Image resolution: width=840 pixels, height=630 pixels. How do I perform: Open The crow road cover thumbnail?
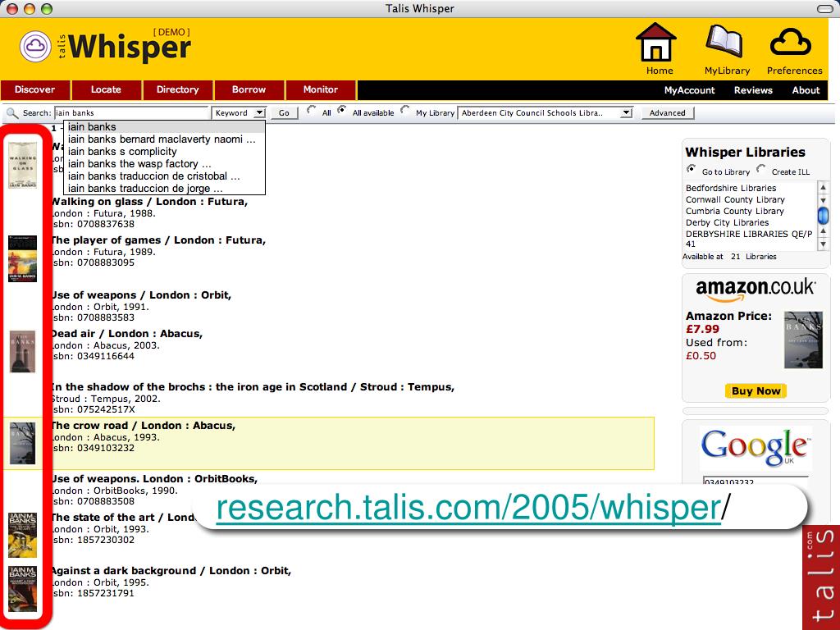coord(22,443)
